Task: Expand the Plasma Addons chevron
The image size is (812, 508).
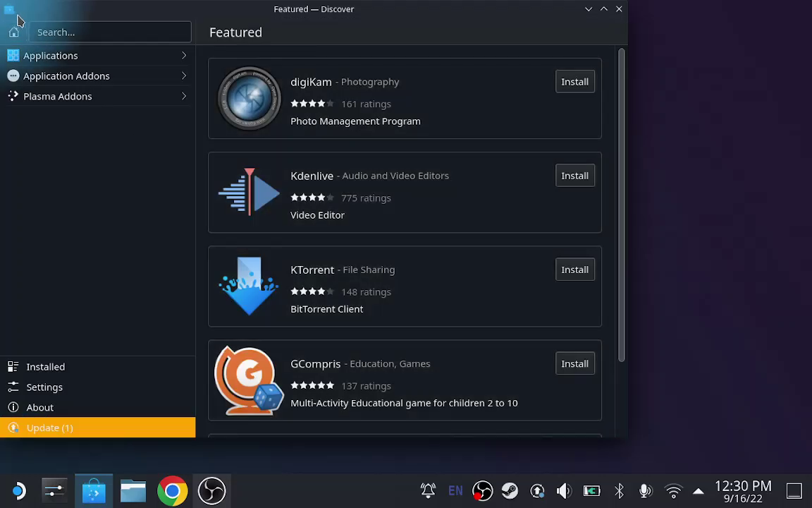Action: pos(184,96)
